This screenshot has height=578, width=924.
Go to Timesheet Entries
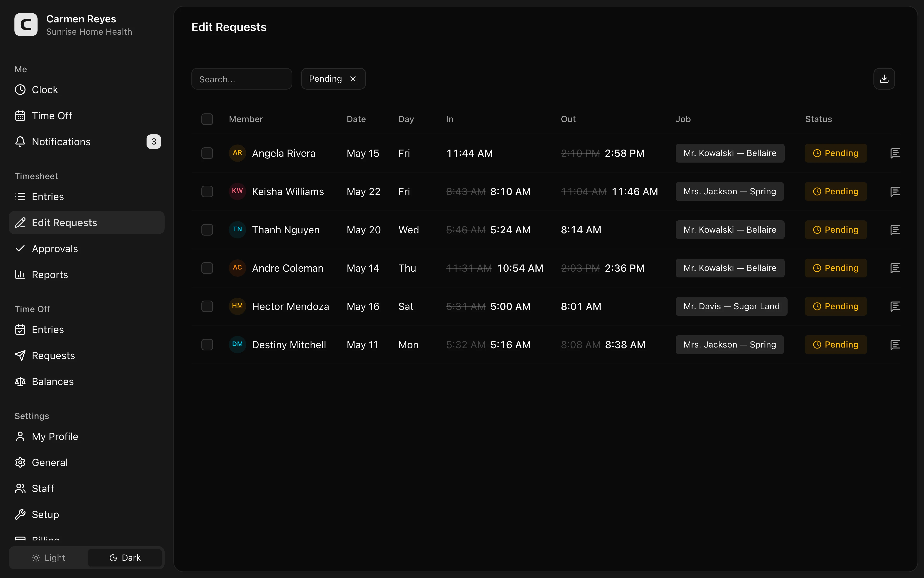[87, 197]
